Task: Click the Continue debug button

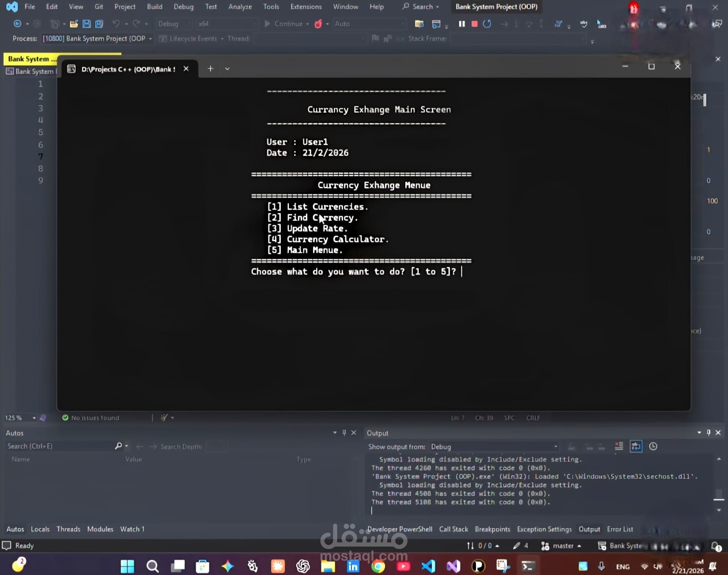Action: click(283, 24)
